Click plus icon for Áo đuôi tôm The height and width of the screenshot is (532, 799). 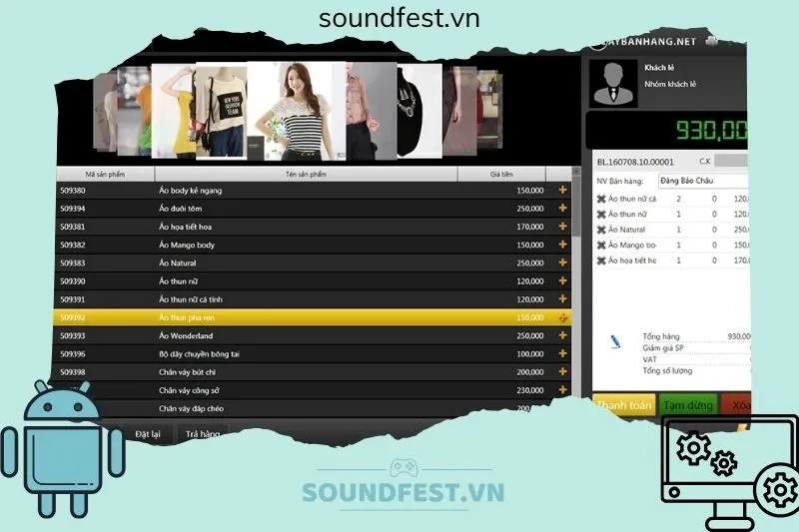[562, 209]
